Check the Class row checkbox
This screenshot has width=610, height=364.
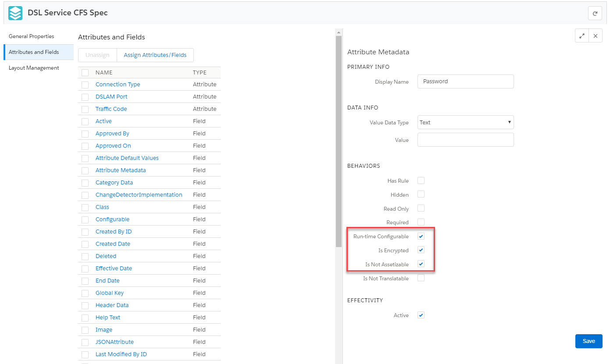pos(85,208)
